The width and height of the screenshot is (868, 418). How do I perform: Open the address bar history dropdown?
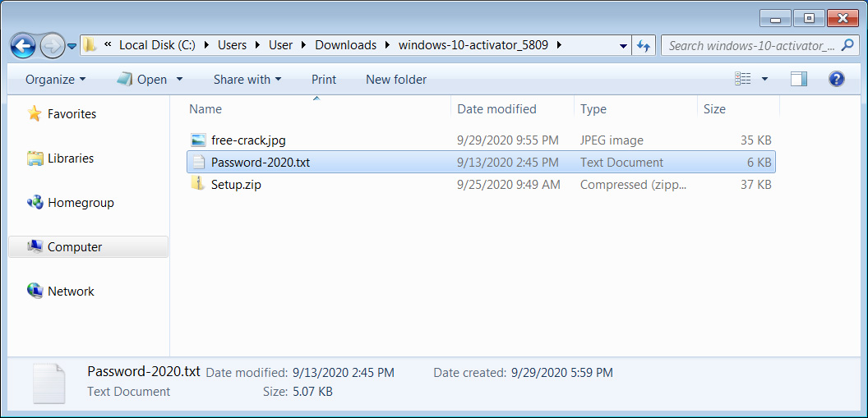[x=624, y=46]
